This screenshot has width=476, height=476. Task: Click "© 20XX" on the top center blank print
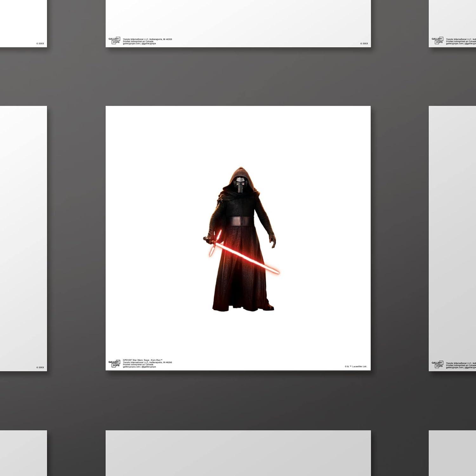click(364, 43)
